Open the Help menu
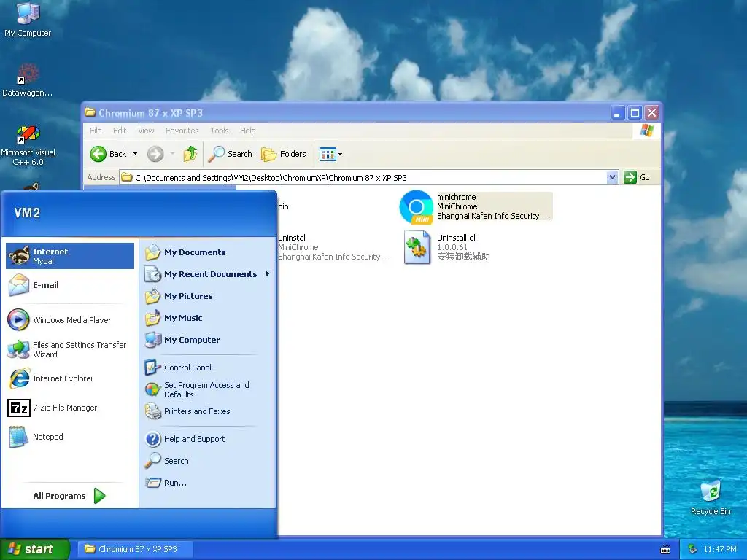Screen dimensions: 747x560 pos(248,131)
